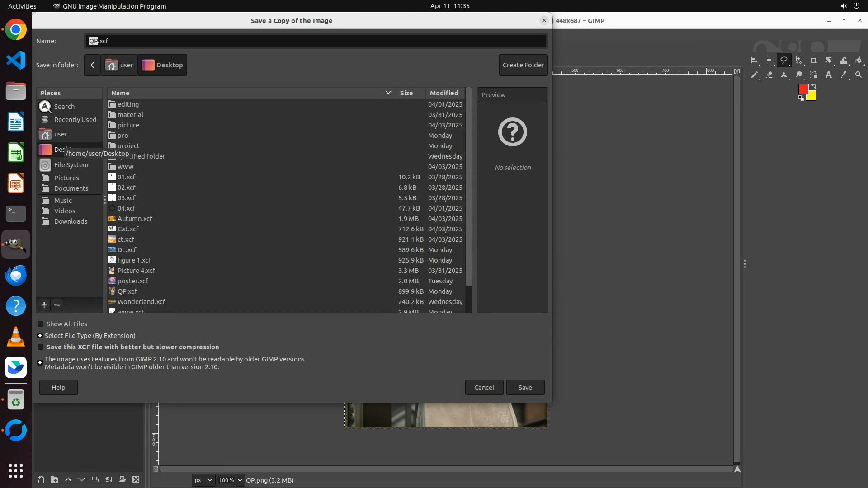Expand Select File Type (By Extension)
868x488 pixels.
click(x=40, y=336)
